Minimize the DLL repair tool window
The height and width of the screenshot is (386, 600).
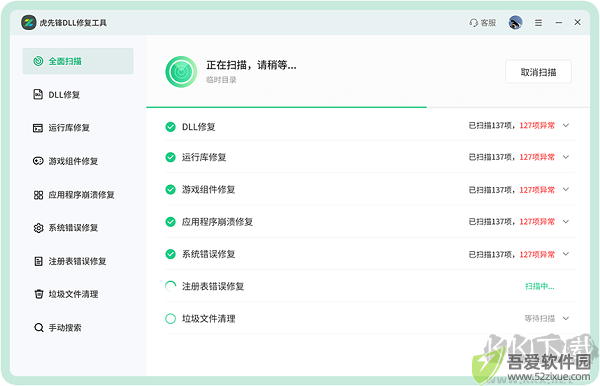(559, 23)
